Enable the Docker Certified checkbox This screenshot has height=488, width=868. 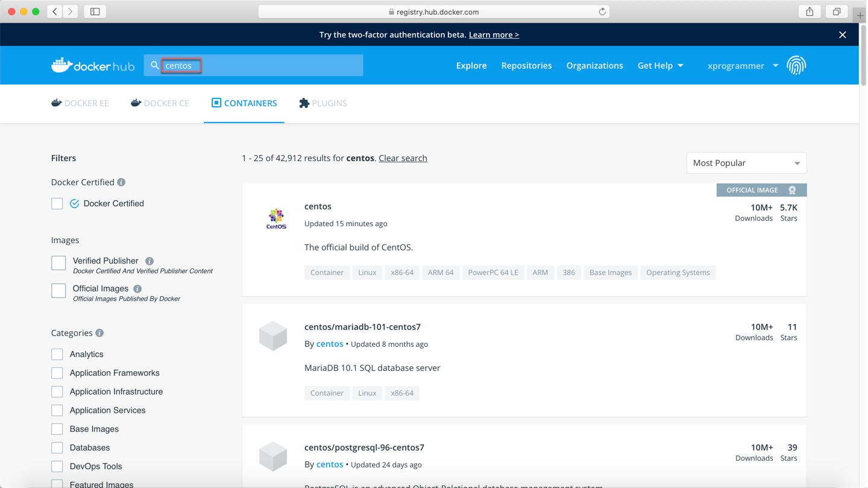(x=57, y=204)
